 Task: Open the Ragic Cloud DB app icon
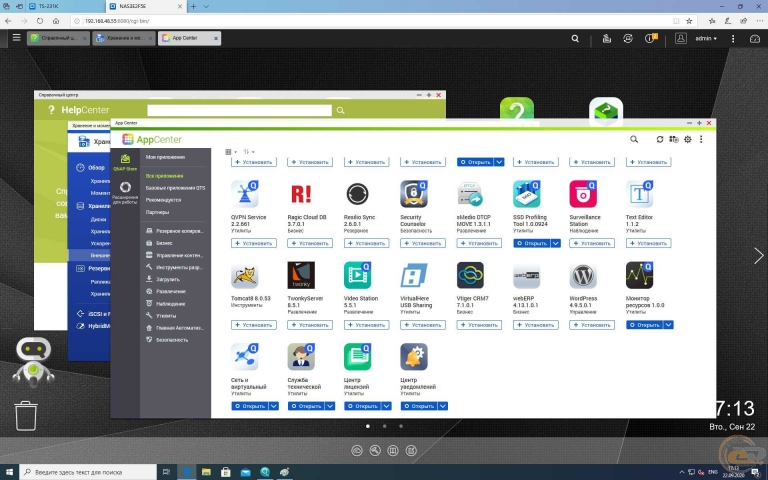301,194
